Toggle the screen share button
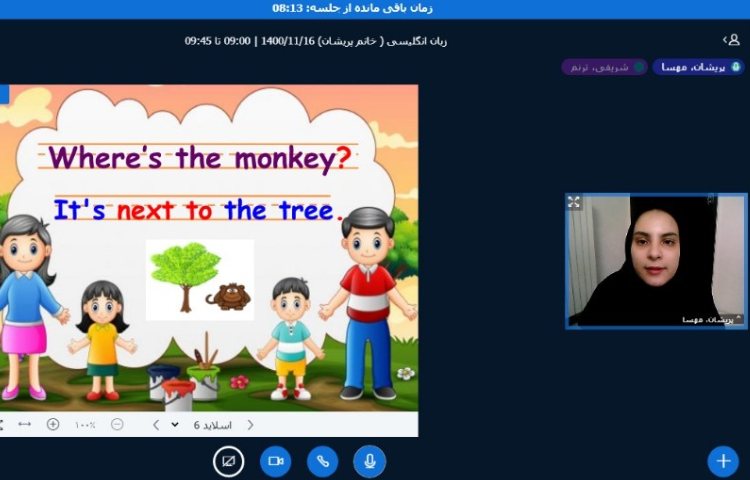 (x=229, y=461)
